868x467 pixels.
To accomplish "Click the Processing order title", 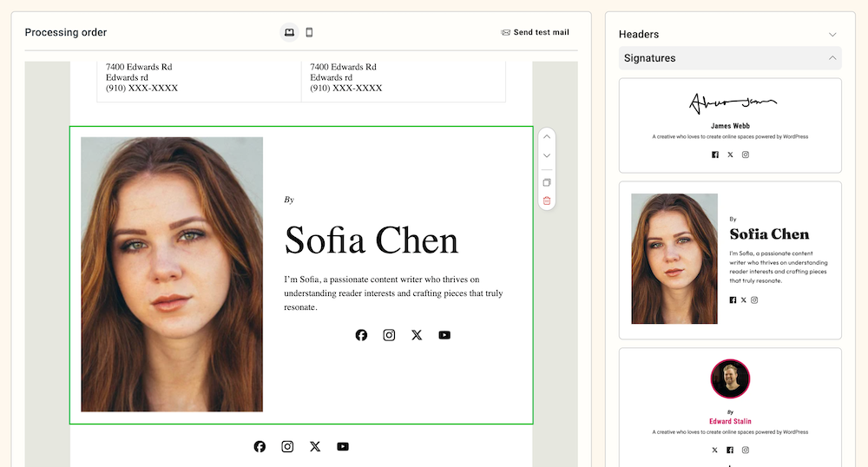I will (66, 33).
